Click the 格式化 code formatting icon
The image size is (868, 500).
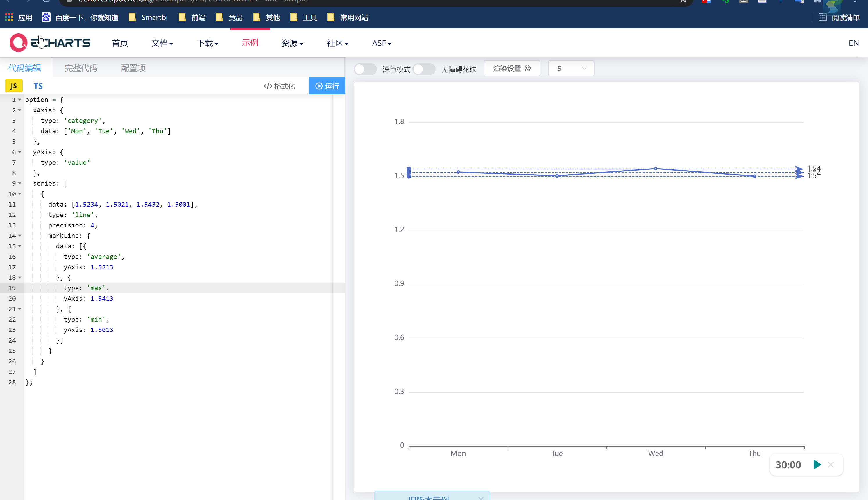[x=268, y=86]
